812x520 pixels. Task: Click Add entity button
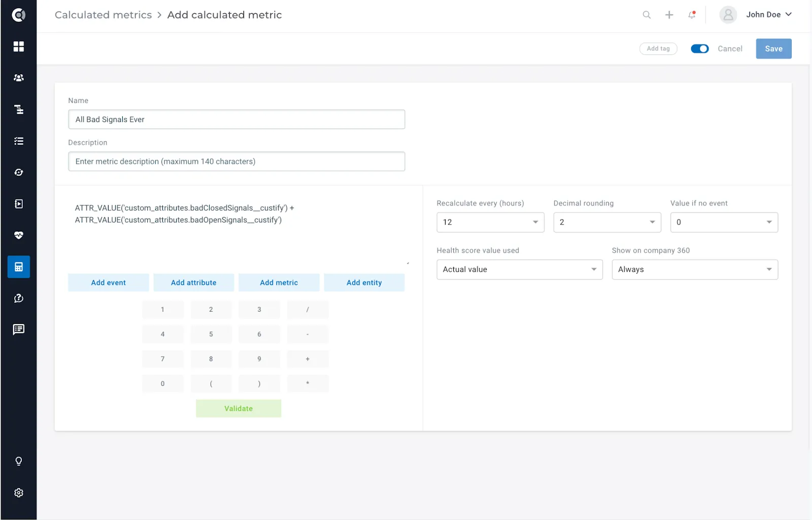click(x=364, y=283)
